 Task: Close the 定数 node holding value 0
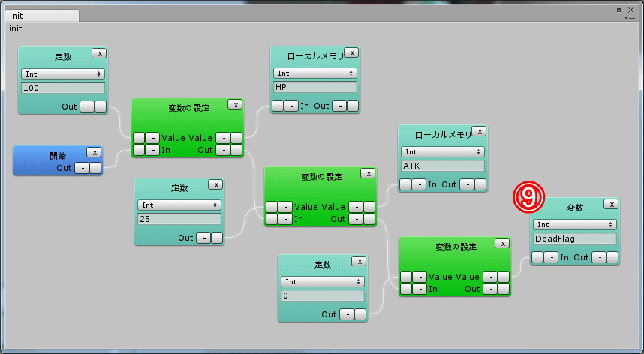[359, 261]
